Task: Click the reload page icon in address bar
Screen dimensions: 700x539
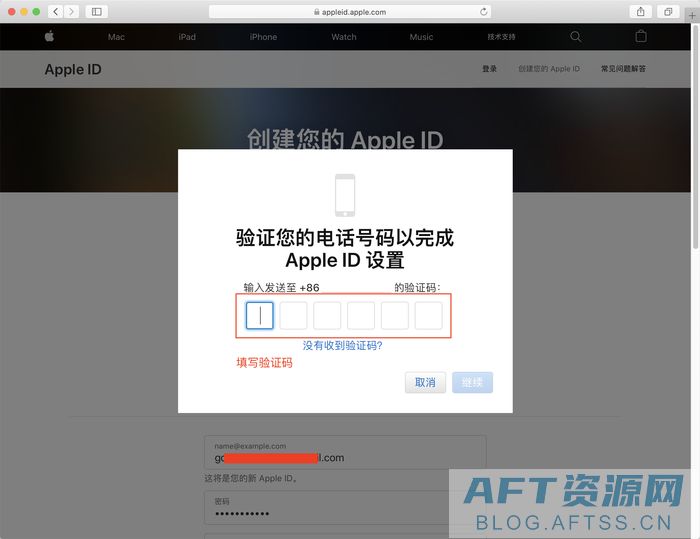Action: (485, 12)
